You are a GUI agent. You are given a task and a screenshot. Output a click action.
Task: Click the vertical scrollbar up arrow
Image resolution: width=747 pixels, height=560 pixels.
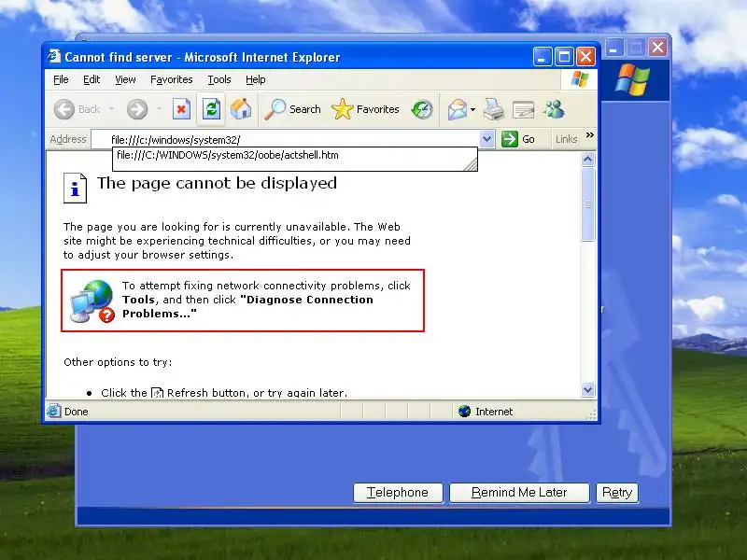pos(588,159)
